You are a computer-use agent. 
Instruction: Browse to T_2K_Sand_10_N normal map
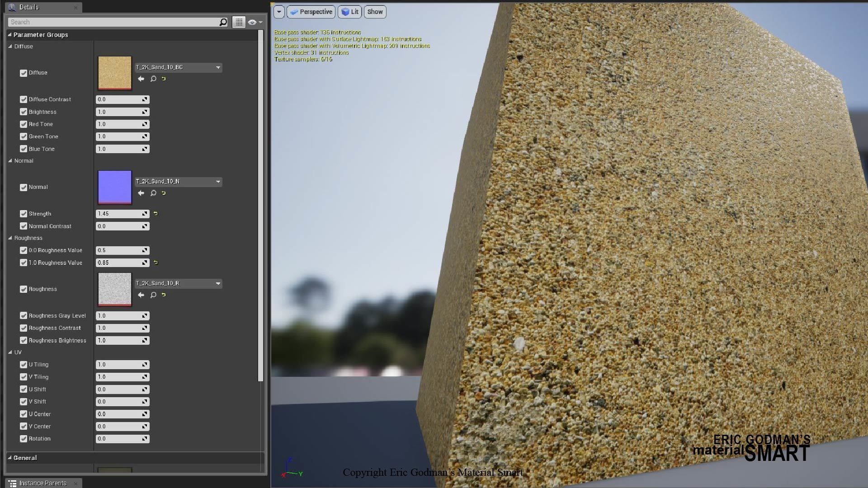(153, 193)
